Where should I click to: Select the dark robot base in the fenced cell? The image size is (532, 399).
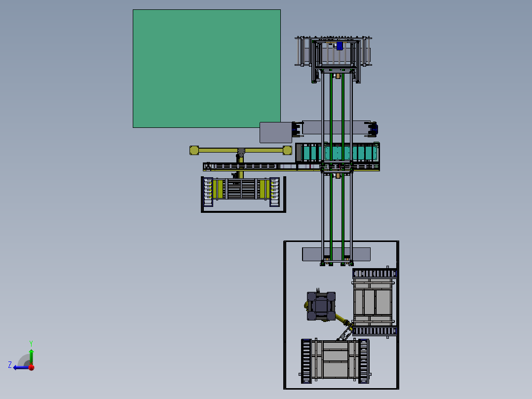(x=321, y=306)
